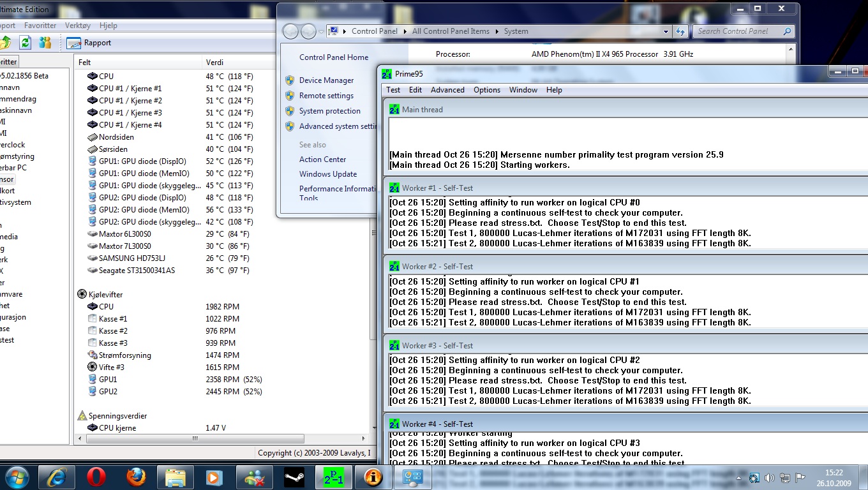
Task: Open the Prime95 Test menu
Action: tap(393, 90)
